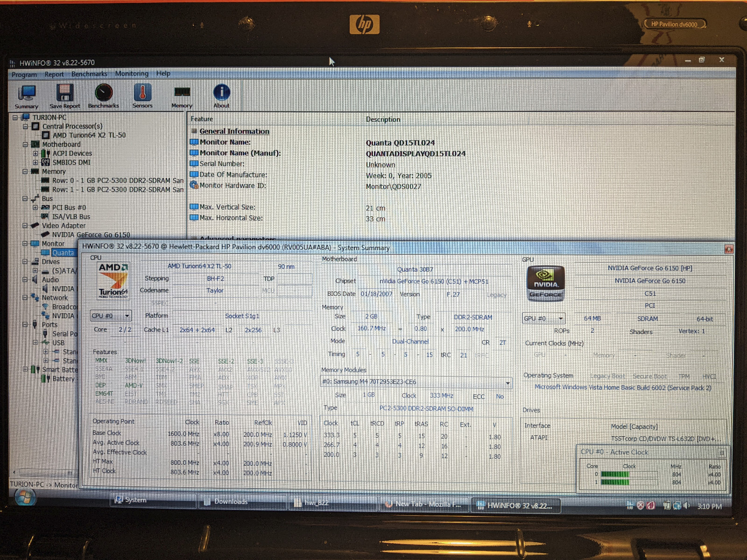The height and width of the screenshot is (560, 747).
Task: Click the AMD Turion64 logo image
Action: coord(113,280)
